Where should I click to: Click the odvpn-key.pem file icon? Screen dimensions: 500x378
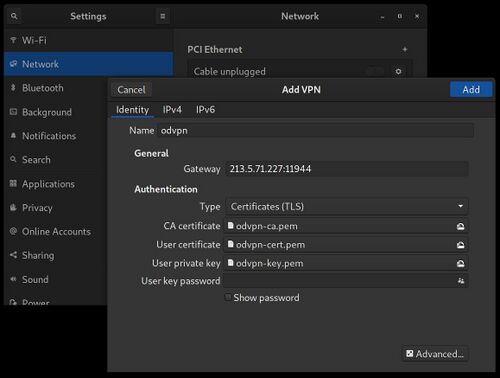click(x=230, y=263)
